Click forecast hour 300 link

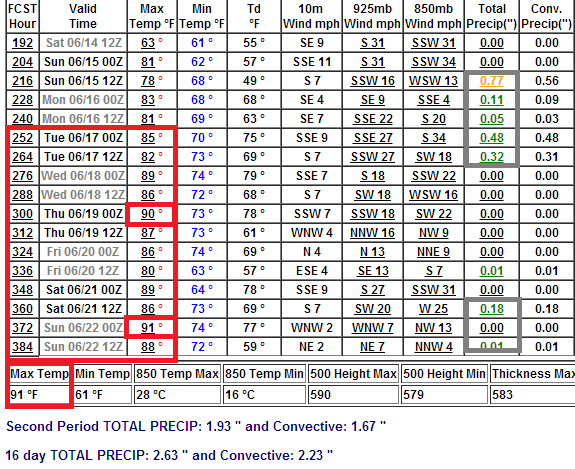[x=22, y=214]
